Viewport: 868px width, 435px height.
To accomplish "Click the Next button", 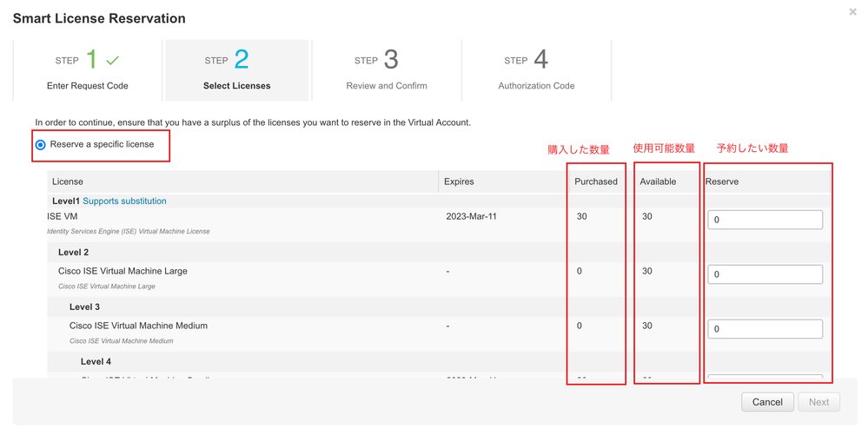I will [818, 402].
